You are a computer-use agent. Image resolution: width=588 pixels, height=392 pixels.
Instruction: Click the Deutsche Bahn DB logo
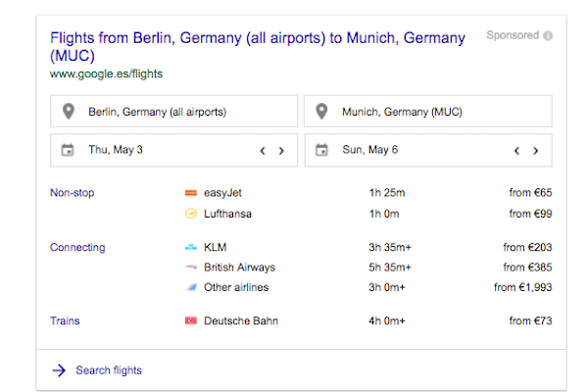tap(191, 321)
